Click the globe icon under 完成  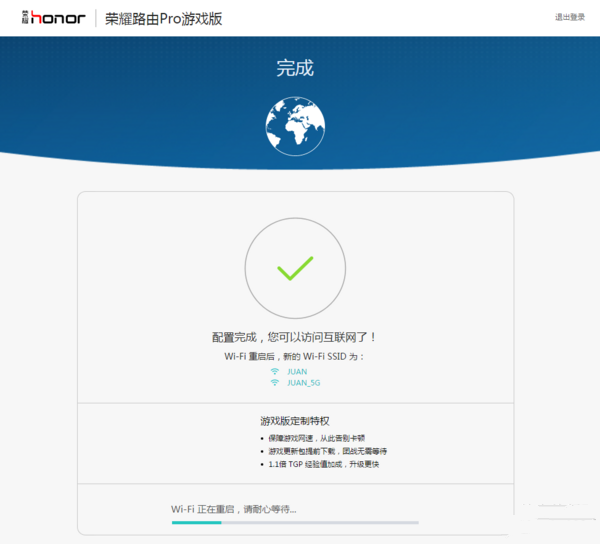pos(295,125)
